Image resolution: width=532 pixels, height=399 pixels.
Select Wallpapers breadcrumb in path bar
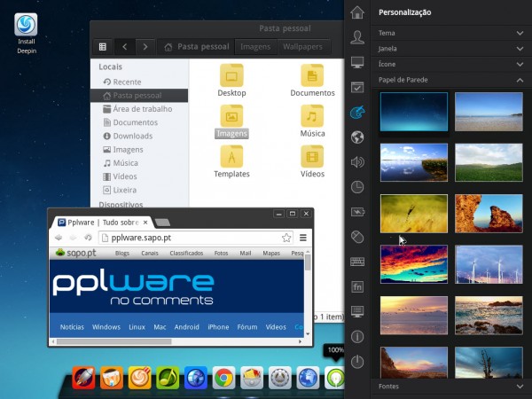[302, 47]
